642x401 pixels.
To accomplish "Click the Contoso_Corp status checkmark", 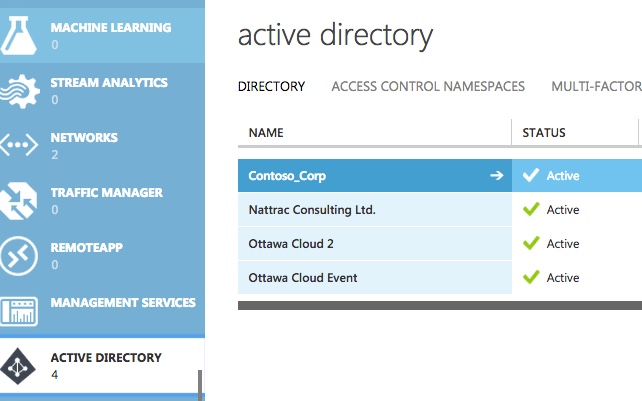I will 531,175.
